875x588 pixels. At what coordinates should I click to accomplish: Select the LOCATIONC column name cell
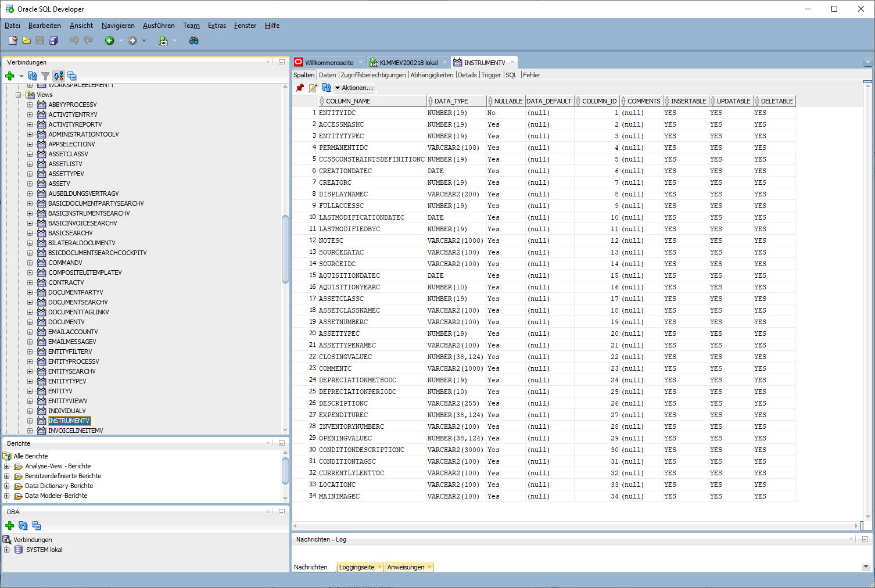click(x=372, y=485)
